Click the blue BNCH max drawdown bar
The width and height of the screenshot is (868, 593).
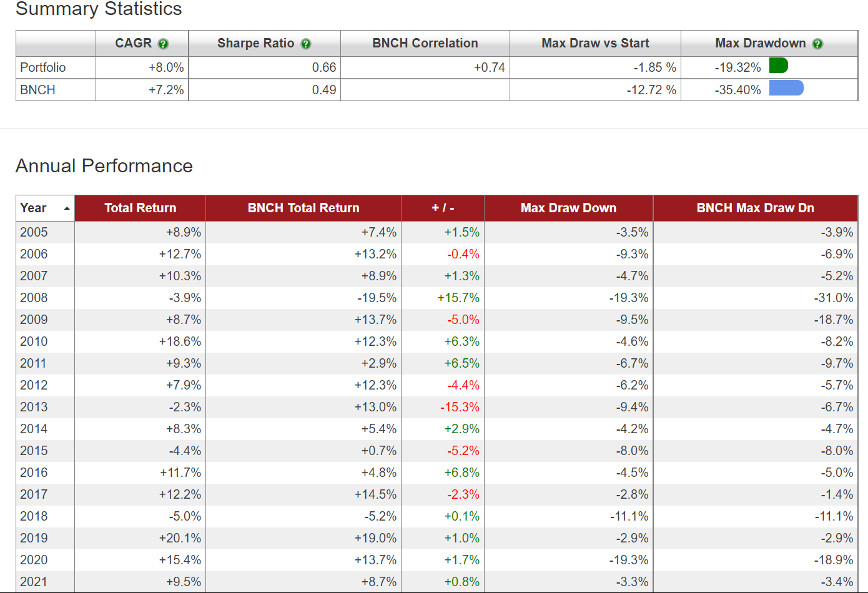pos(786,88)
